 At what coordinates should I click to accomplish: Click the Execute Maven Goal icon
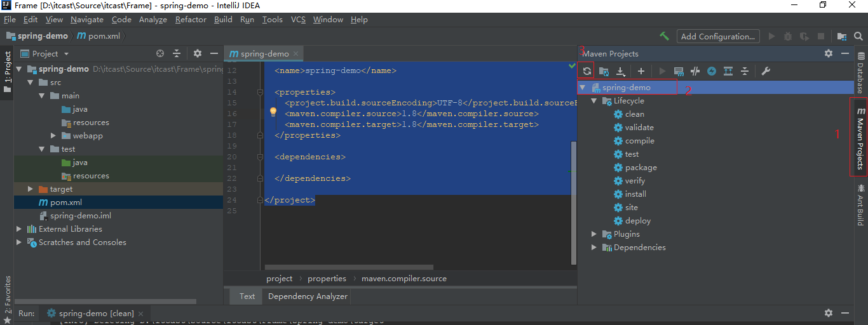(679, 71)
